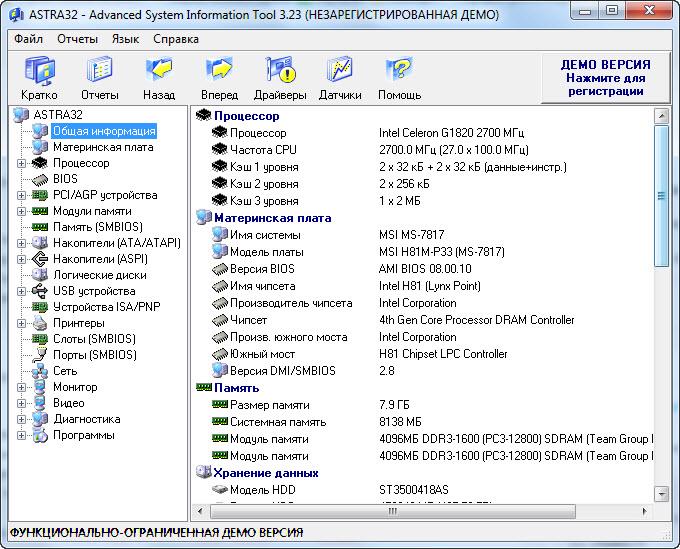Image resolution: width=680 pixels, height=549 pixels.
Task: Select Общая информация tree item
Action: [104, 131]
